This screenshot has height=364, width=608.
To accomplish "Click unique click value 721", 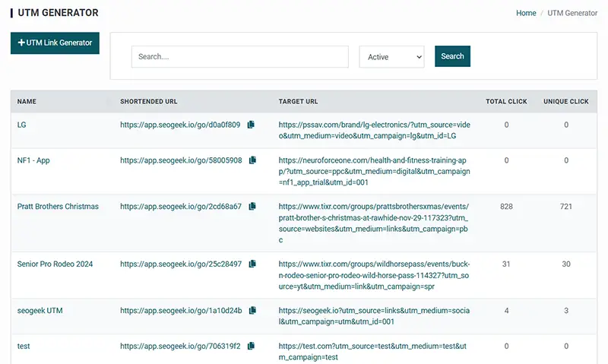I will point(566,207).
